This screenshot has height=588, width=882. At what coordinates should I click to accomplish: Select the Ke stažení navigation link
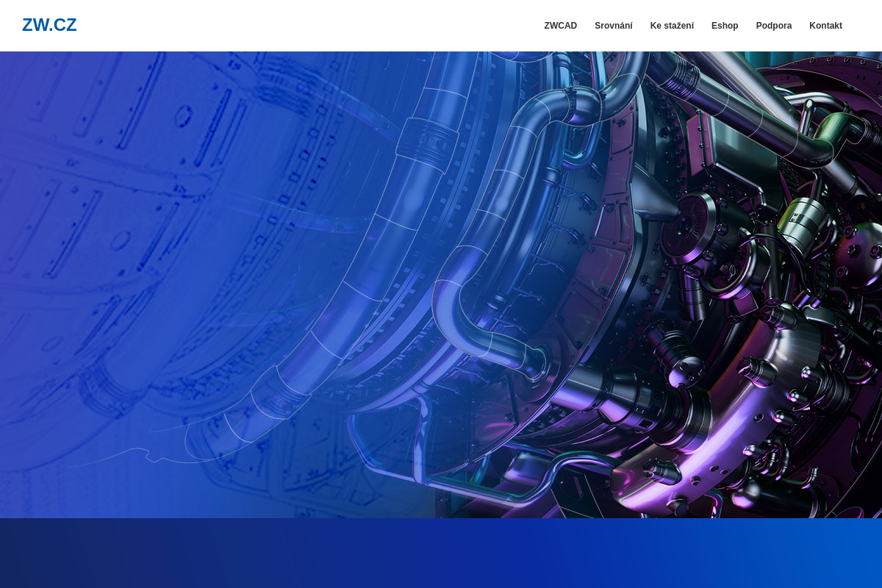point(672,26)
